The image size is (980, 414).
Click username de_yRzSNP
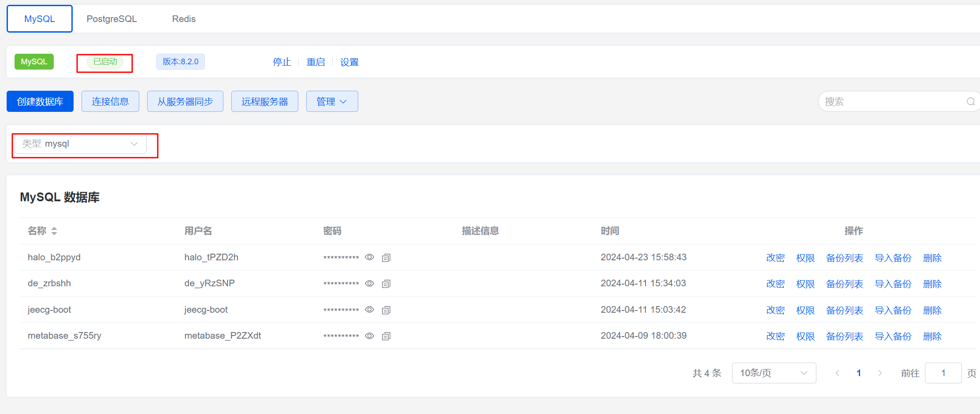point(209,283)
